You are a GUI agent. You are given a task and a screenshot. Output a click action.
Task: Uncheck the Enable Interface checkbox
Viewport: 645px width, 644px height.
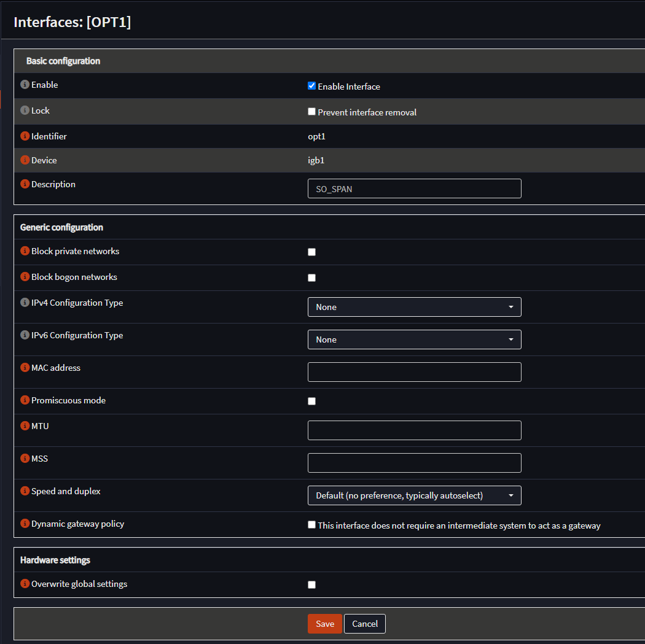[x=312, y=86]
